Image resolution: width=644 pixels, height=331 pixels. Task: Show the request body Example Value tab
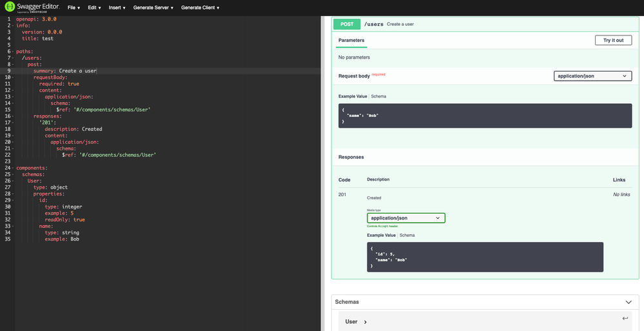click(x=353, y=96)
